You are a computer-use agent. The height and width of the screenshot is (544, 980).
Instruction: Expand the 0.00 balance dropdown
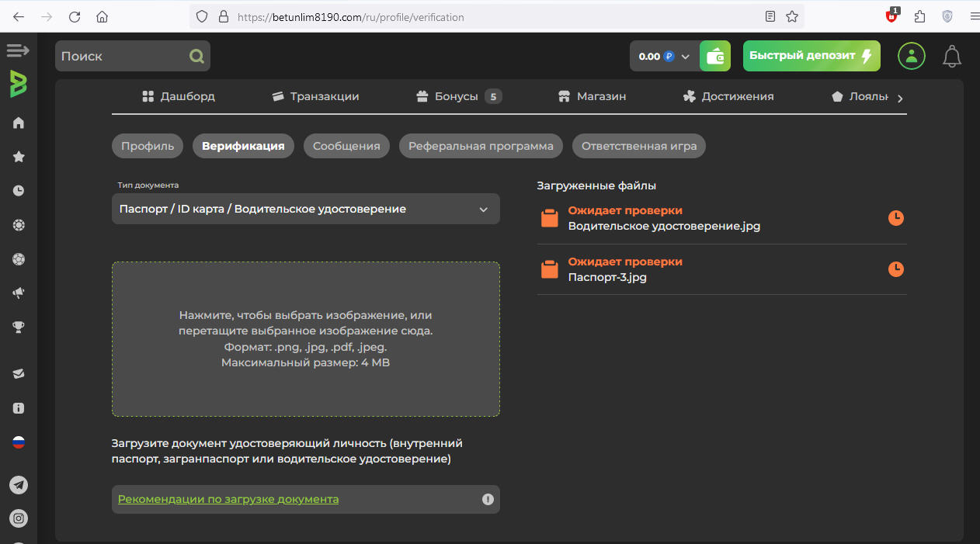click(664, 57)
